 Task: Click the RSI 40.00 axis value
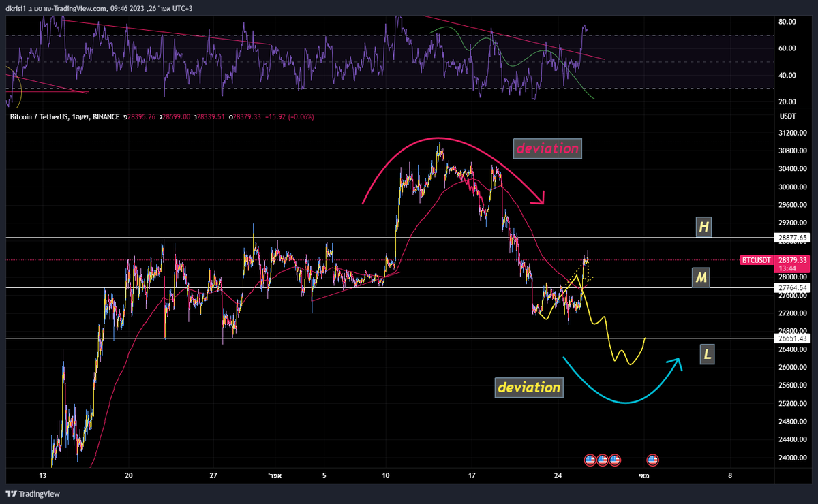788,76
